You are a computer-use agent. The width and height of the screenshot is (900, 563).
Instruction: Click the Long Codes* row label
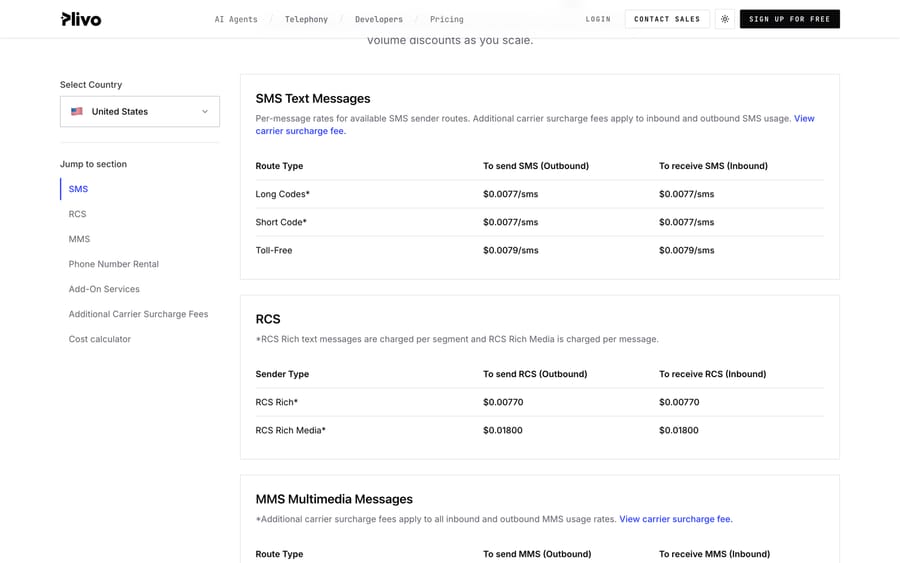[x=282, y=194]
